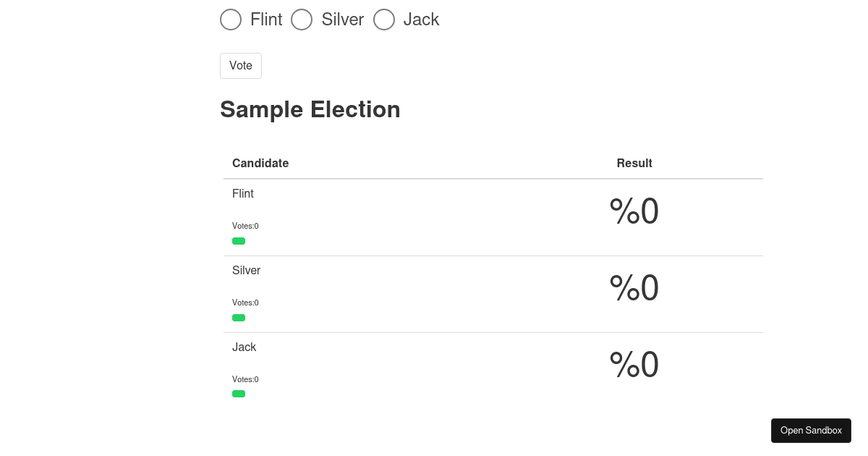Click the Vote button
Viewport: 868px width, 456px height.
coord(241,66)
